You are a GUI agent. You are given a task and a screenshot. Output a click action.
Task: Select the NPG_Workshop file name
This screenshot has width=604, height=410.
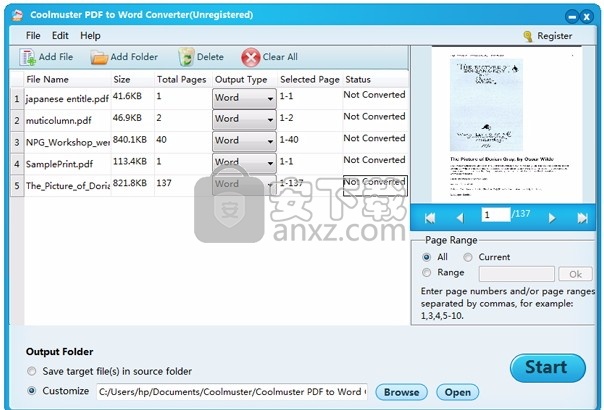click(x=68, y=142)
